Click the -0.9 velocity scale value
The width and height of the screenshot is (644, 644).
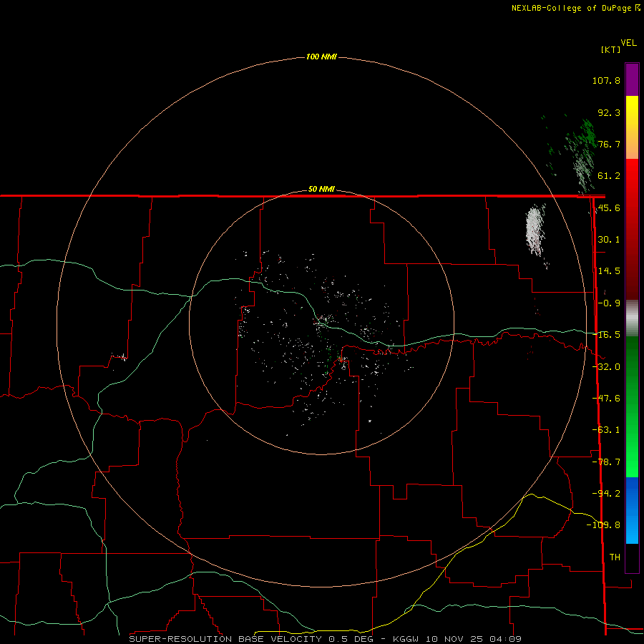(609, 303)
